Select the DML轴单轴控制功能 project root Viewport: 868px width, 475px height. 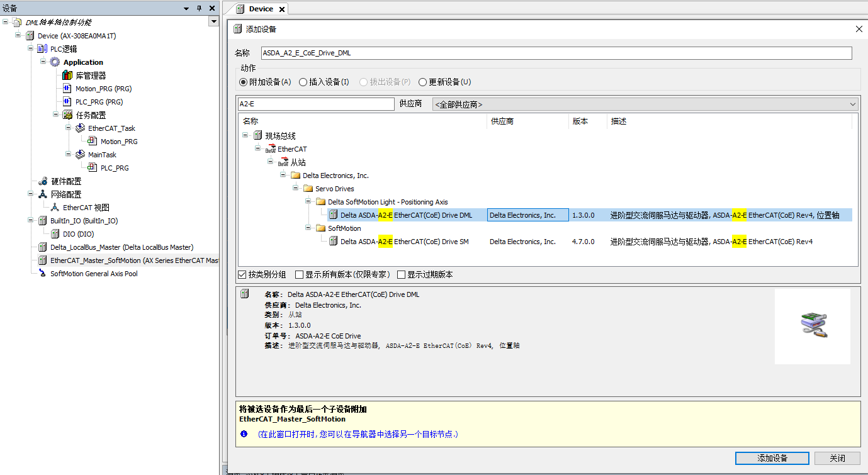click(58, 23)
